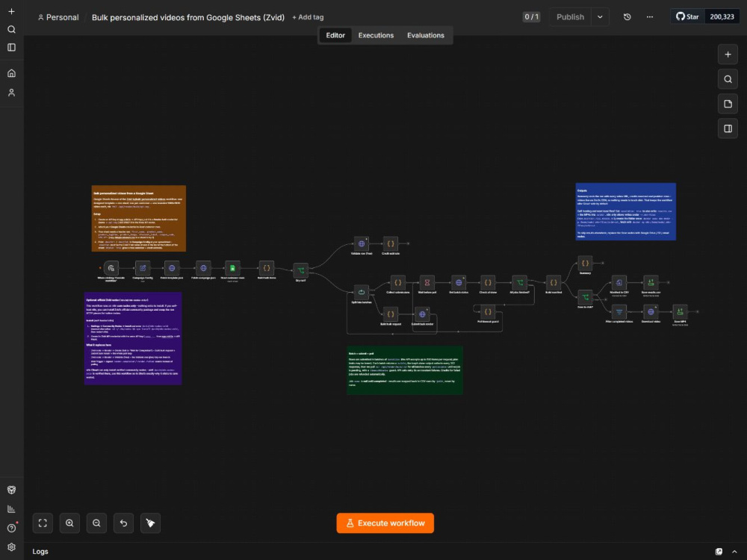Open the Campaign Config node
Viewport: 747px width, 560px height.
143,268
